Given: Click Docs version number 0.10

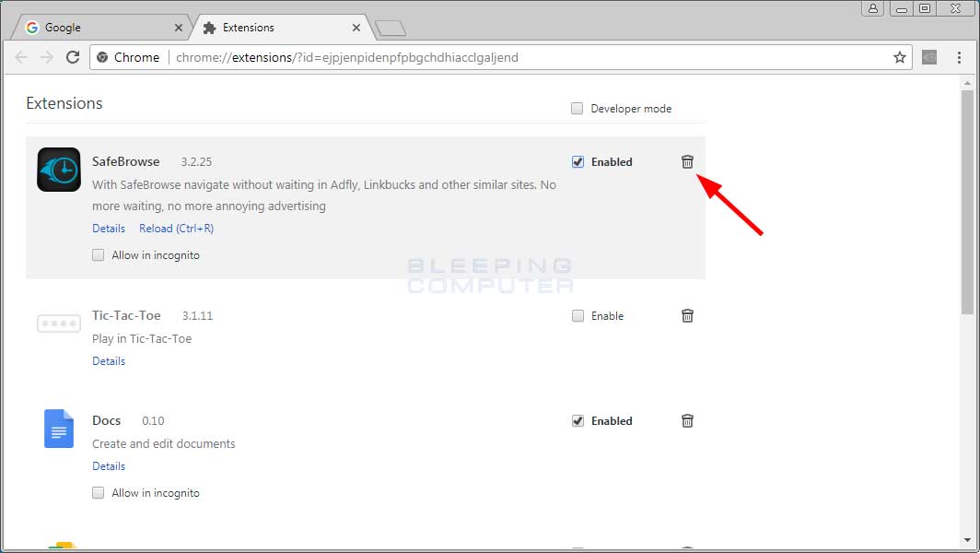Looking at the screenshot, I should click(x=153, y=421).
